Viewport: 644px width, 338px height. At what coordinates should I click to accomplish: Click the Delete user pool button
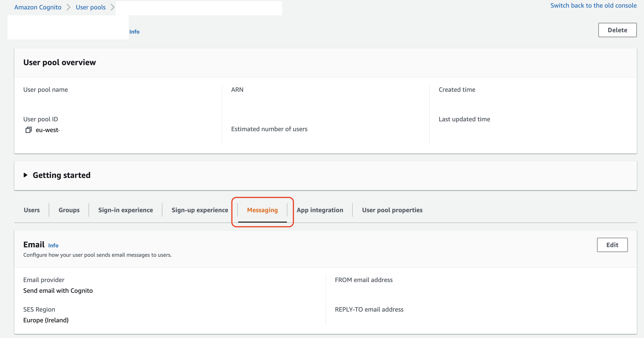[x=617, y=30]
